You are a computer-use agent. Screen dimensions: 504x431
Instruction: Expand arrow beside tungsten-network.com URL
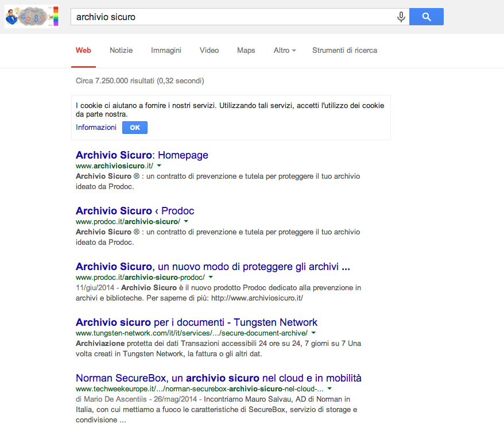click(313, 333)
